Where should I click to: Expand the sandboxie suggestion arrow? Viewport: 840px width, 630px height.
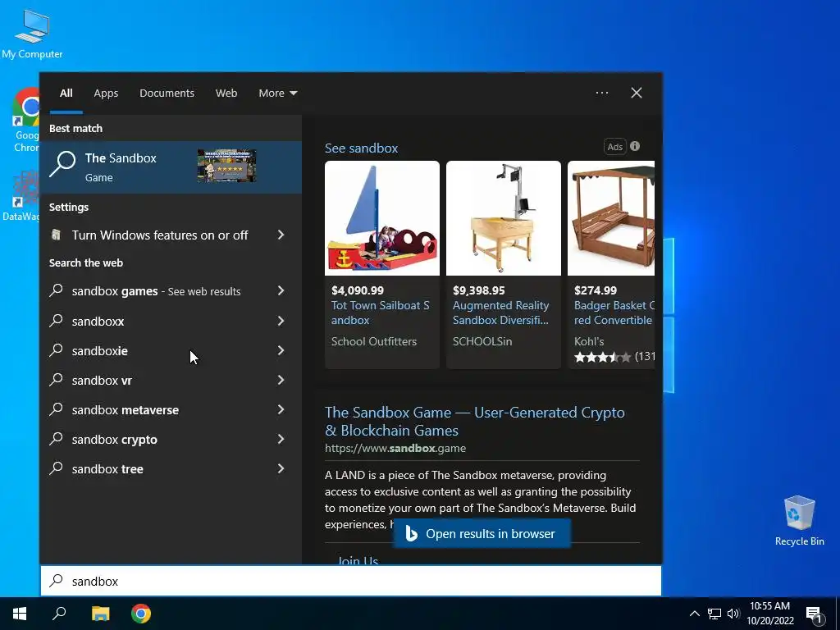(x=281, y=350)
